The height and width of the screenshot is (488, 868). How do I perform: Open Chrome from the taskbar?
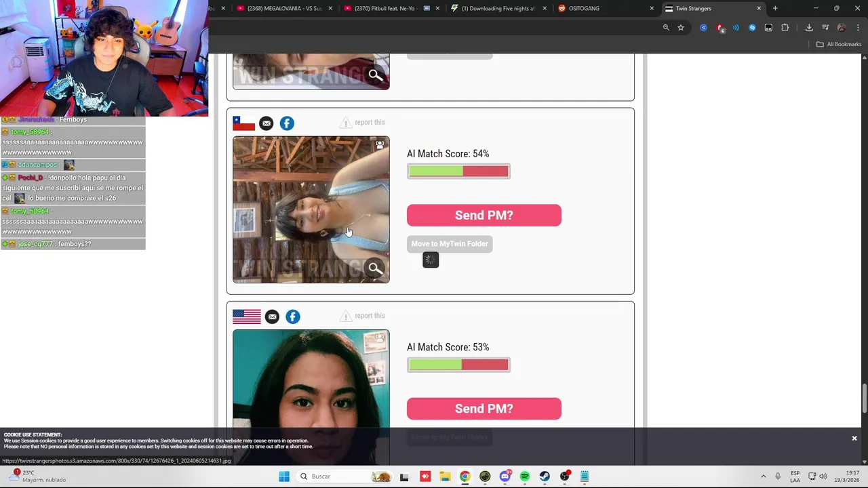[465, 476]
